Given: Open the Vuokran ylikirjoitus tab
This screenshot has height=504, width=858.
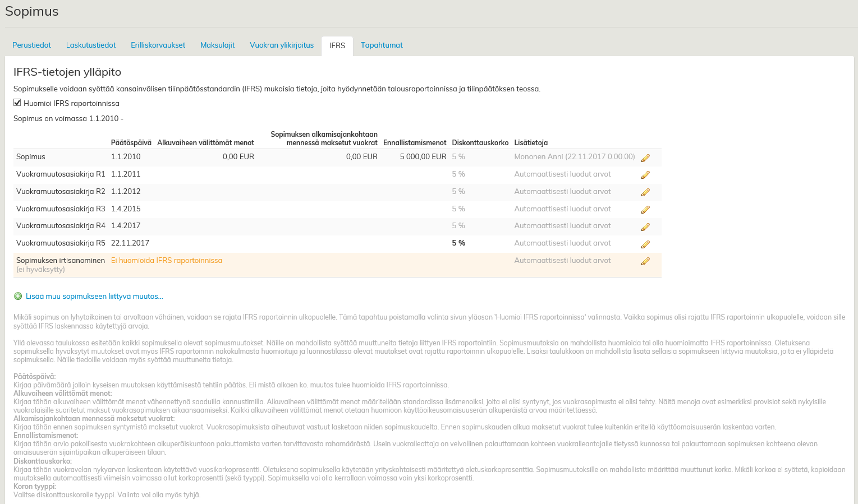Looking at the screenshot, I should (282, 45).
